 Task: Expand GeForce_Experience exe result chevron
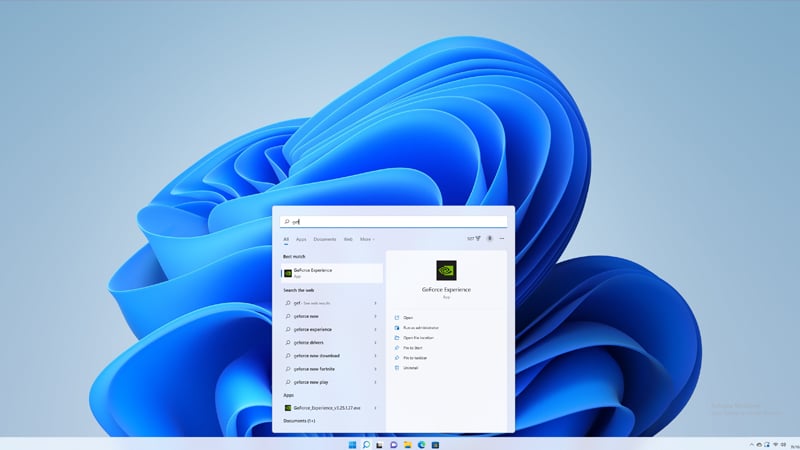pos(375,408)
